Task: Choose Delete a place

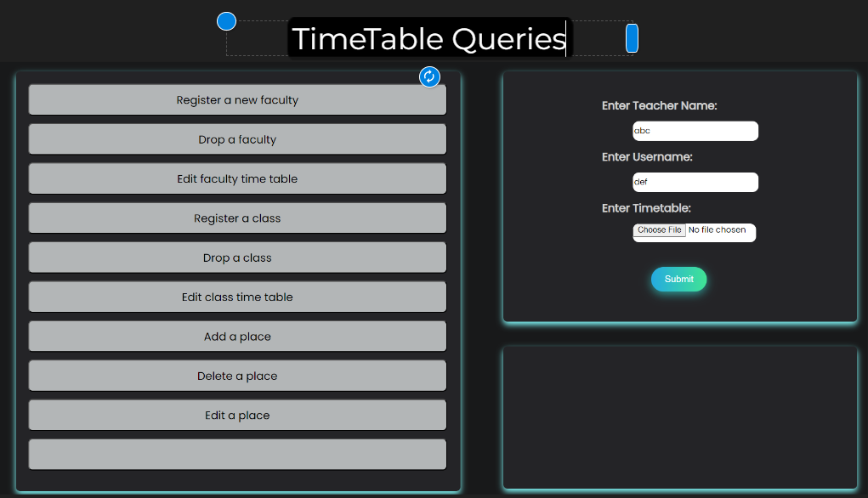Action: click(237, 376)
